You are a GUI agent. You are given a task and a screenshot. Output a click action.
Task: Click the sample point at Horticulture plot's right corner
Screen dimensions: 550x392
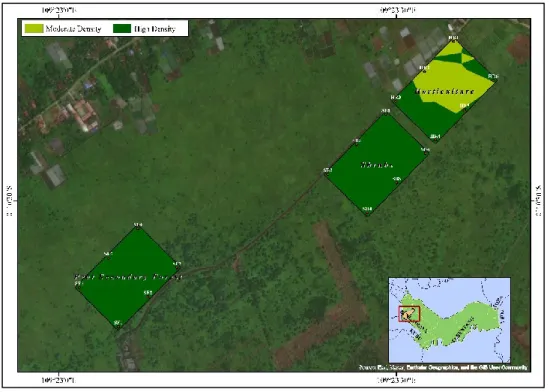click(495, 80)
